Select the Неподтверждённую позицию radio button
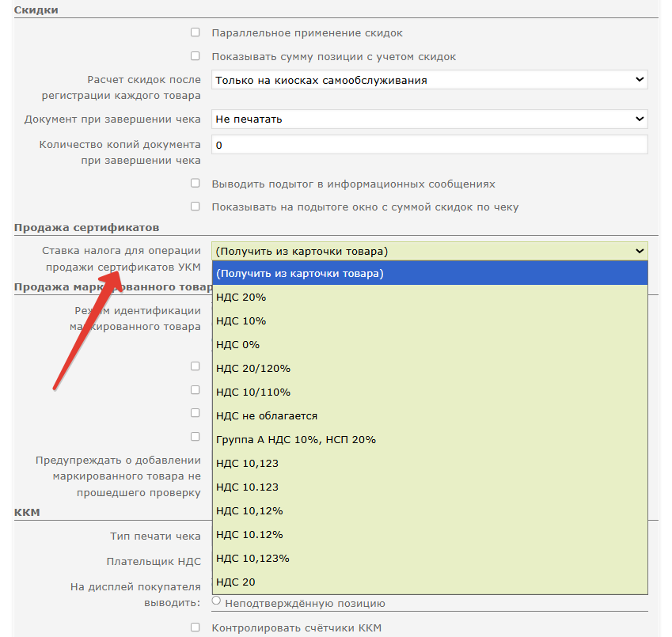672x637 pixels. point(217,602)
